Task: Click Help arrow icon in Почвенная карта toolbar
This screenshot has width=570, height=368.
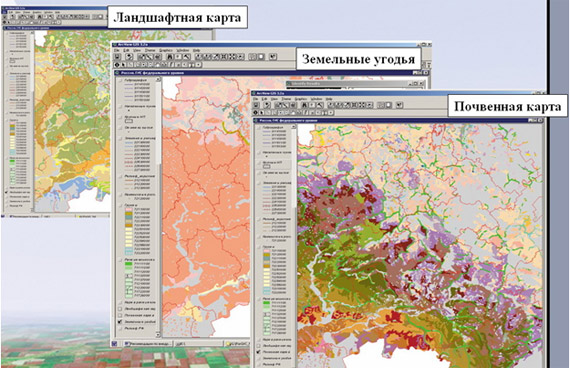Action: tap(399, 105)
